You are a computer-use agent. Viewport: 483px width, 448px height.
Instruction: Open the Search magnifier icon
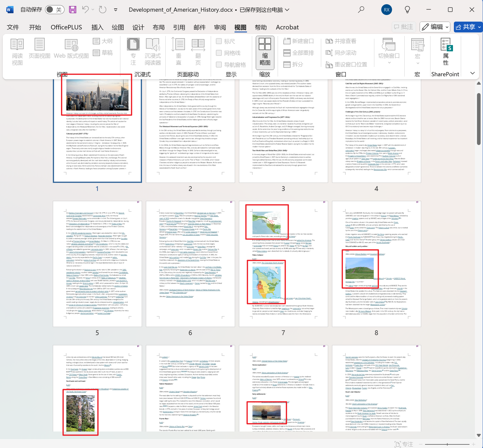click(361, 10)
